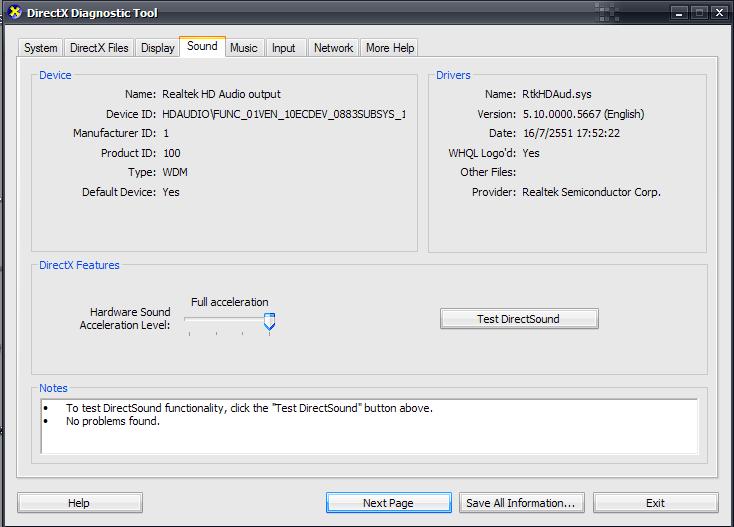Click the Next Page button
Image resolution: width=734 pixels, height=527 pixels.
pyautogui.click(x=388, y=503)
